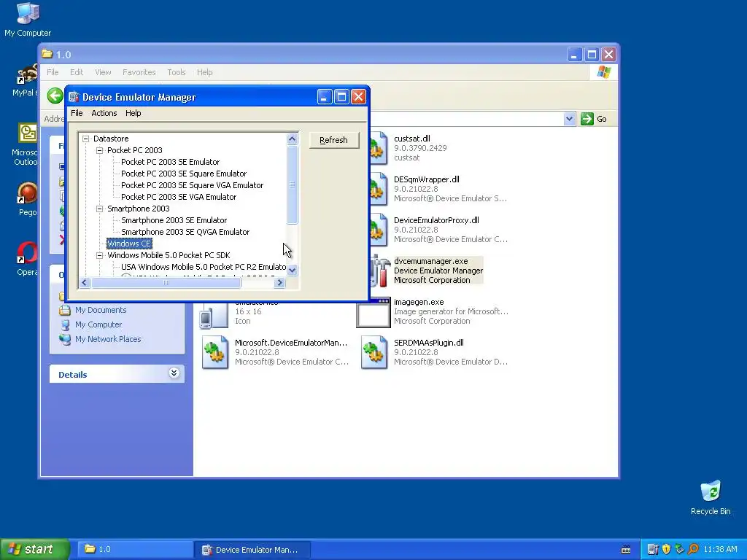This screenshot has height=560, width=747.
Task: Select USA Windows Mobile 5.0 Pocket PC R2 Emulator
Action: [204, 267]
